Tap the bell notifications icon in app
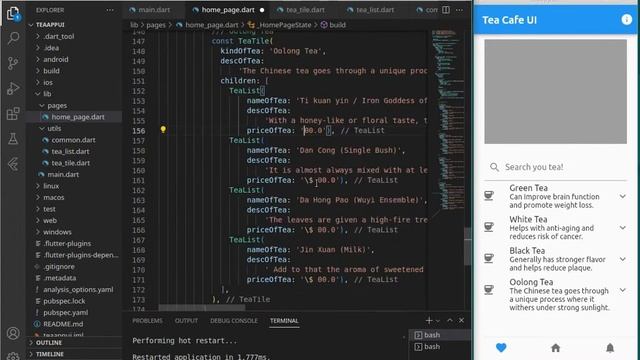This screenshot has width=640, height=360. (610, 348)
